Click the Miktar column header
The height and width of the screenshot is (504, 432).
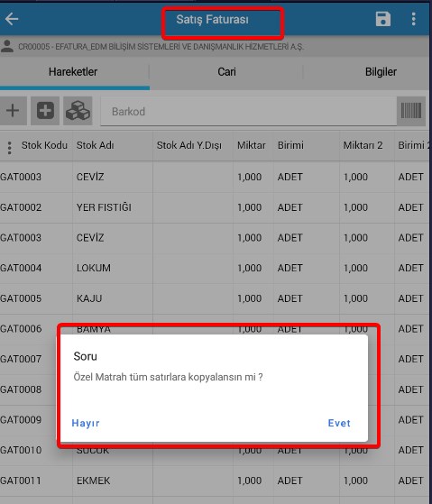click(x=252, y=145)
